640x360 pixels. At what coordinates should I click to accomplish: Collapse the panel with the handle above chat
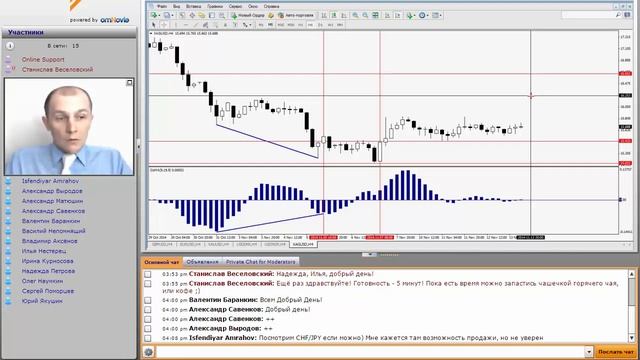[369, 254]
